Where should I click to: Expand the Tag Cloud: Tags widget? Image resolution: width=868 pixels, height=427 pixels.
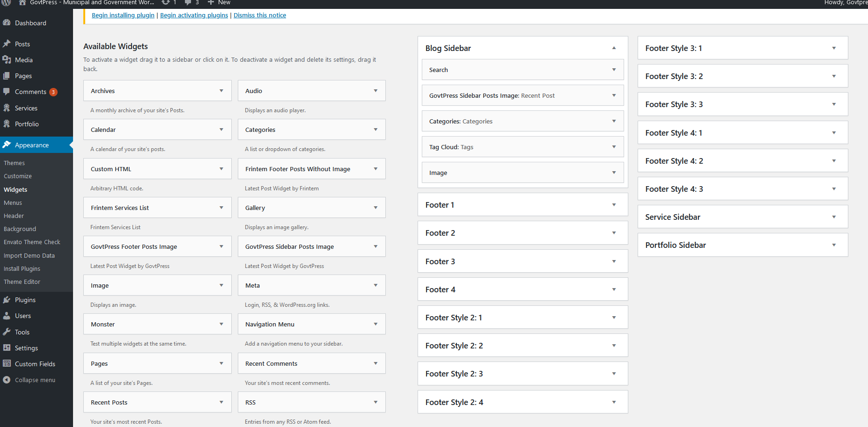coord(614,147)
